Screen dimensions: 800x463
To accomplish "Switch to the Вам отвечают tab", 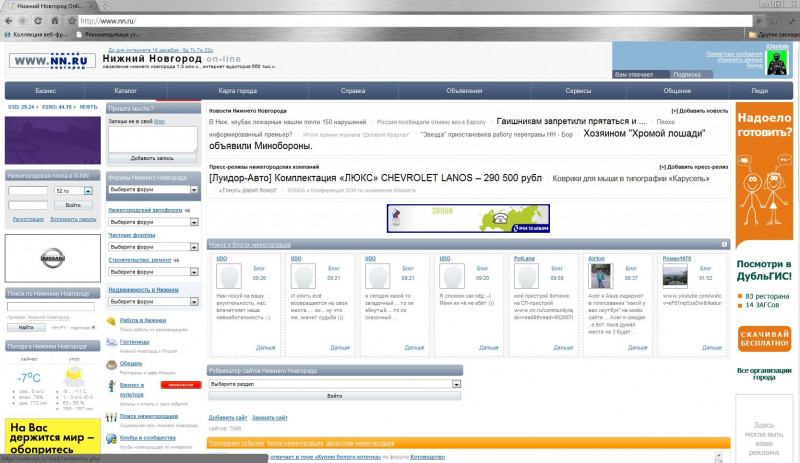I will point(641,75).
